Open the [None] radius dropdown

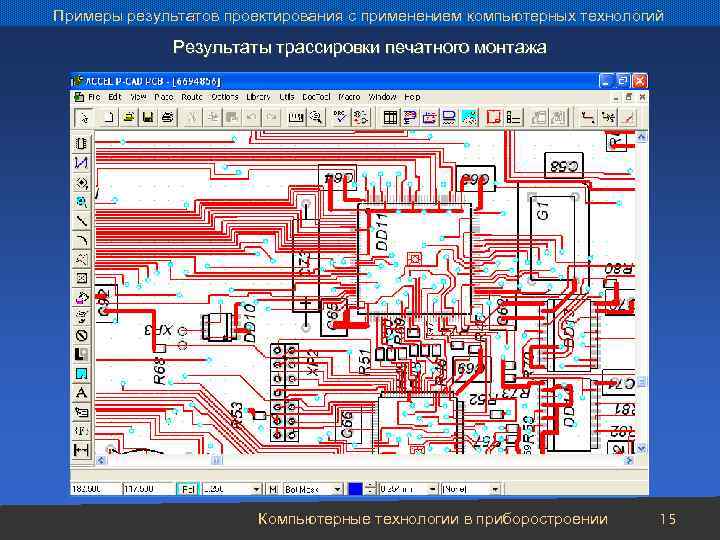[x=495, y=489]
